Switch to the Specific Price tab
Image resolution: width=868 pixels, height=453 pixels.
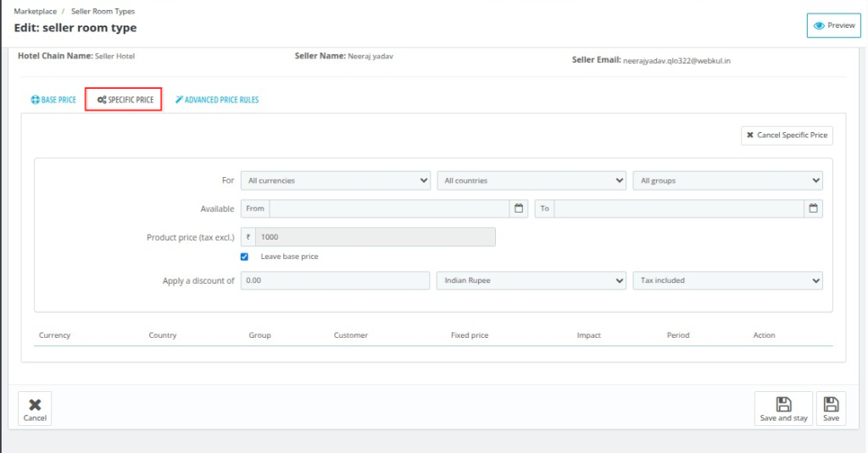[x=125, y=100]
